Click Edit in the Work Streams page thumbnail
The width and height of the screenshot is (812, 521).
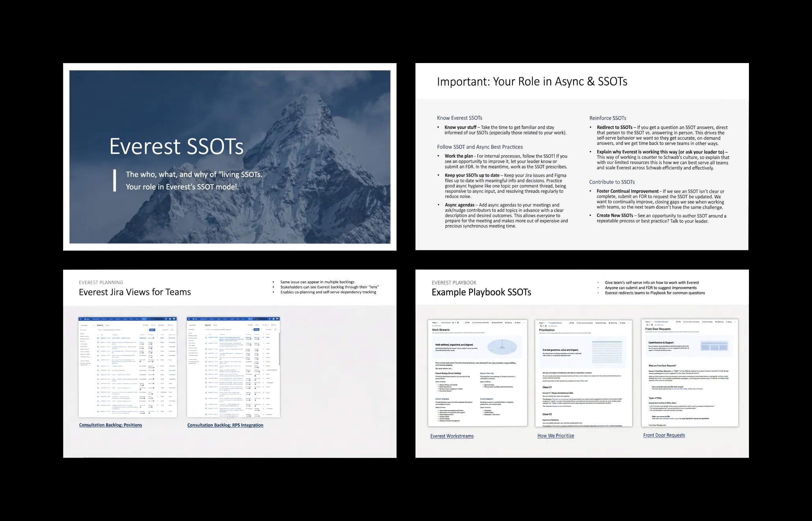click(x=467, y=322)
